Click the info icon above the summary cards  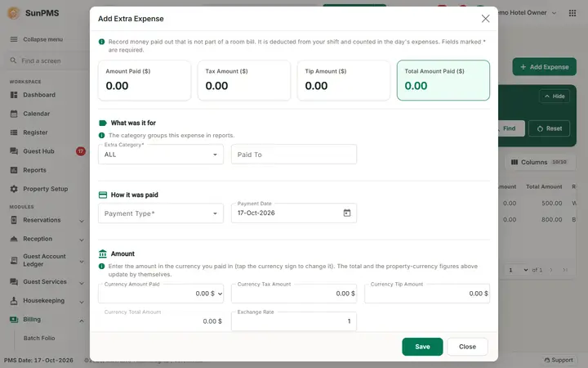tap(101, 42)
